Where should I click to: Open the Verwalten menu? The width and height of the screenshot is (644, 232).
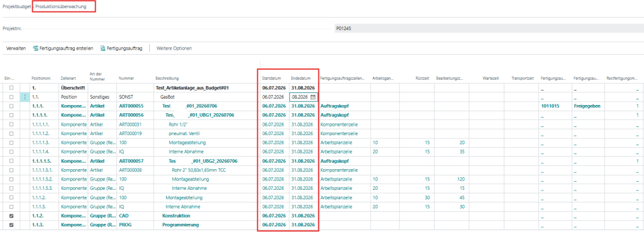(x=16, y=48)
